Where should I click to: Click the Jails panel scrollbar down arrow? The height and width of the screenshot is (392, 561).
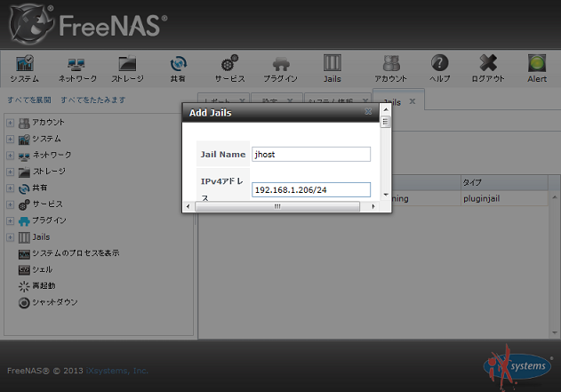pos(555,332)
